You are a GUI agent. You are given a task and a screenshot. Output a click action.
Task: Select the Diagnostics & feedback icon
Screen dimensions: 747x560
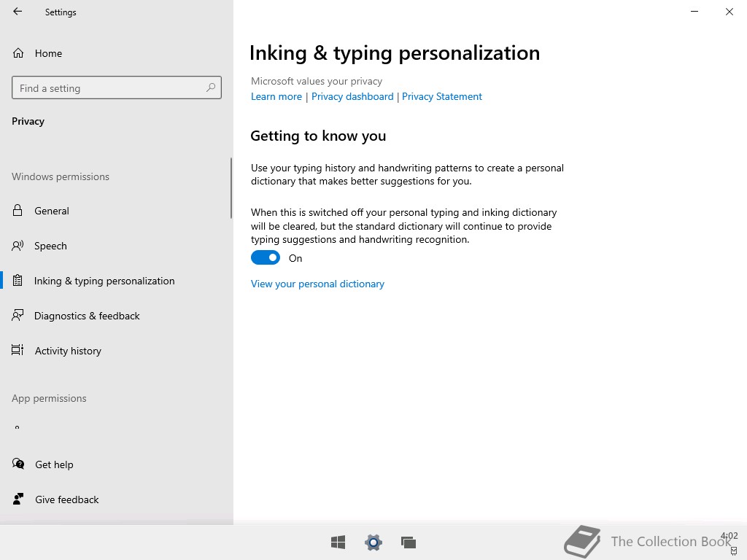[18, 315]
